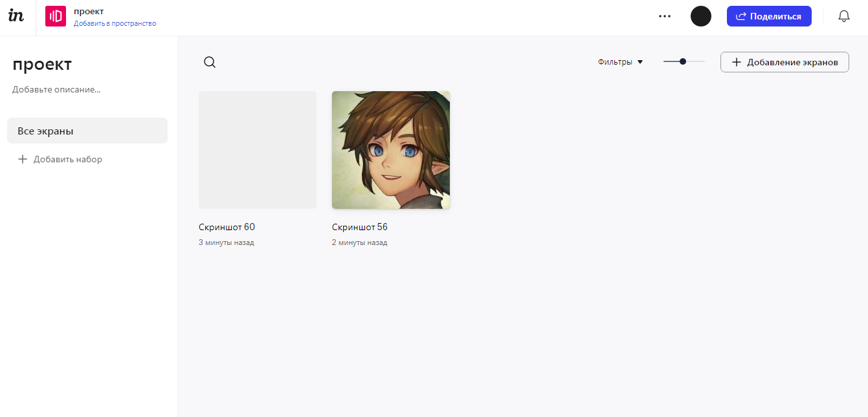This screenshot has width=868, height=417.
Task: Click the large проект heading in sidebar
Action: [x=42, y=64]
